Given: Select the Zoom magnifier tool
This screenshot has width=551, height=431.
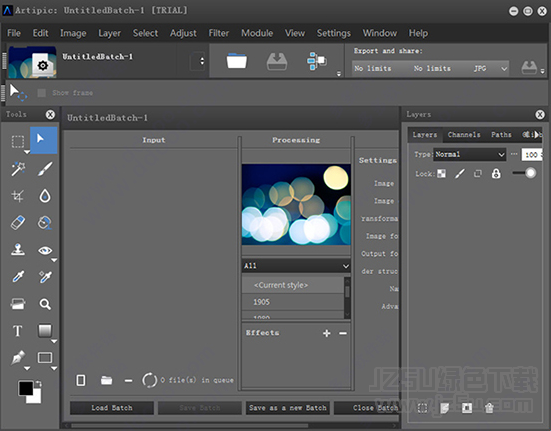Looking at the screenshot, I should pyautogui.click(x=45, y=304).
